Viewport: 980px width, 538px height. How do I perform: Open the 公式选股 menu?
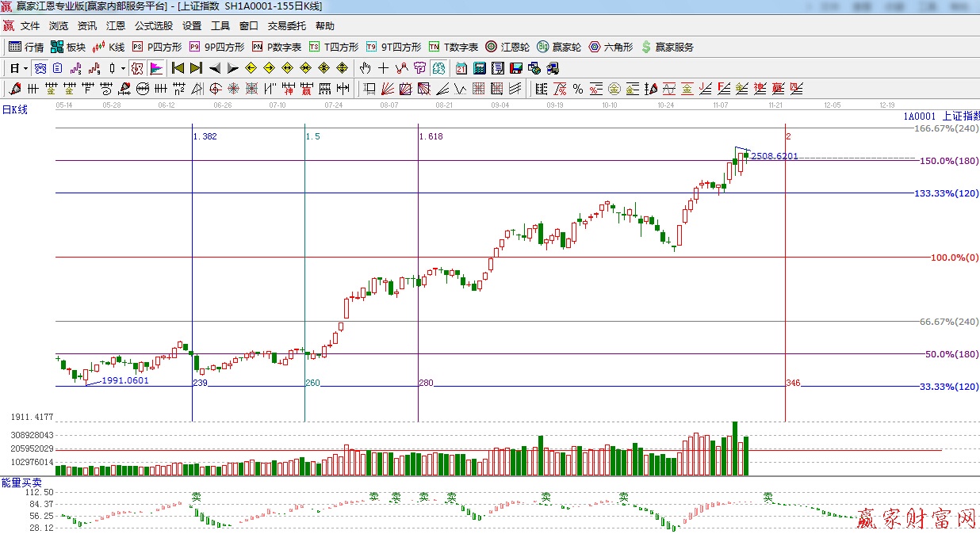(154, 26)
